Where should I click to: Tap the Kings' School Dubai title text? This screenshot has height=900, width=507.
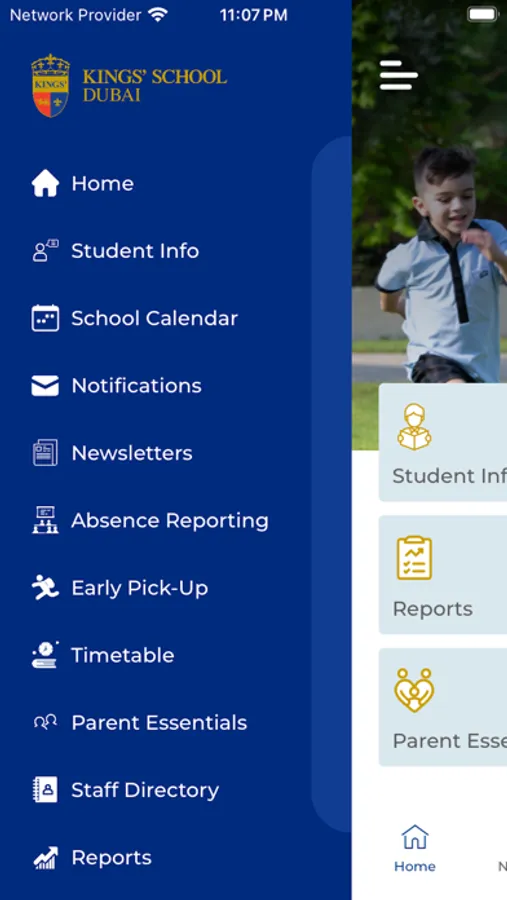coord(154,86)
